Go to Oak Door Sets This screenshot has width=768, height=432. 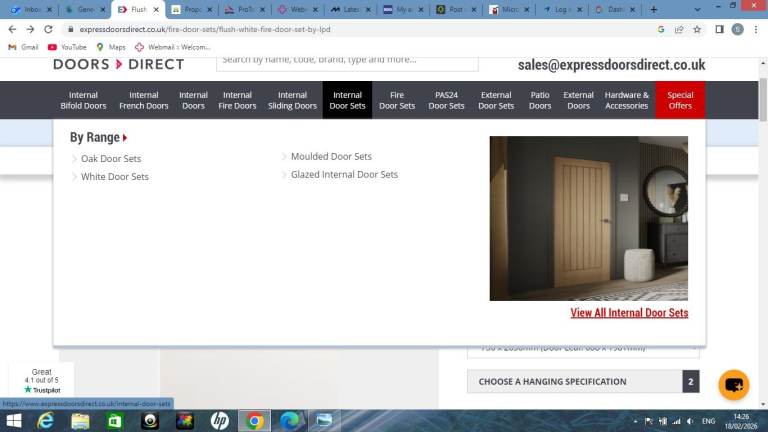[x=111, y=159]
